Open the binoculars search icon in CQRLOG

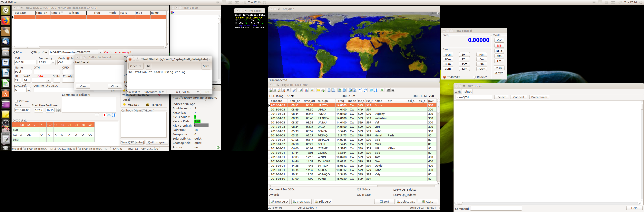click(288, 90)
